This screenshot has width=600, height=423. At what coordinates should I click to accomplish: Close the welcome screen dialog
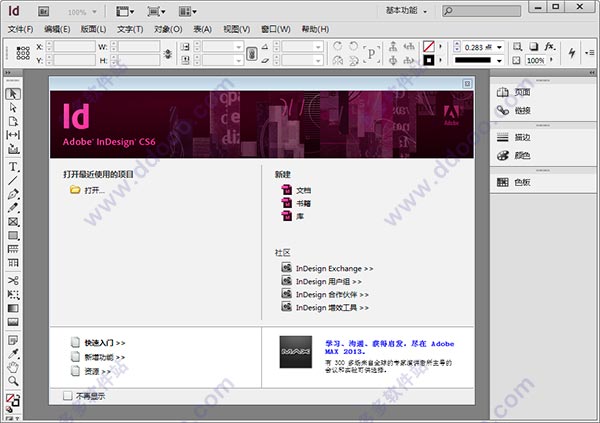[467, 84]
